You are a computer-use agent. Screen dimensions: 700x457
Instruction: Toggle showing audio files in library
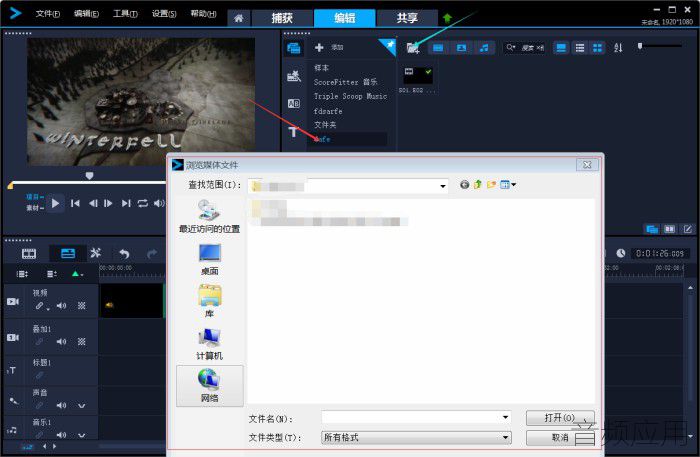pyautogui.click(x=484, y=48)
